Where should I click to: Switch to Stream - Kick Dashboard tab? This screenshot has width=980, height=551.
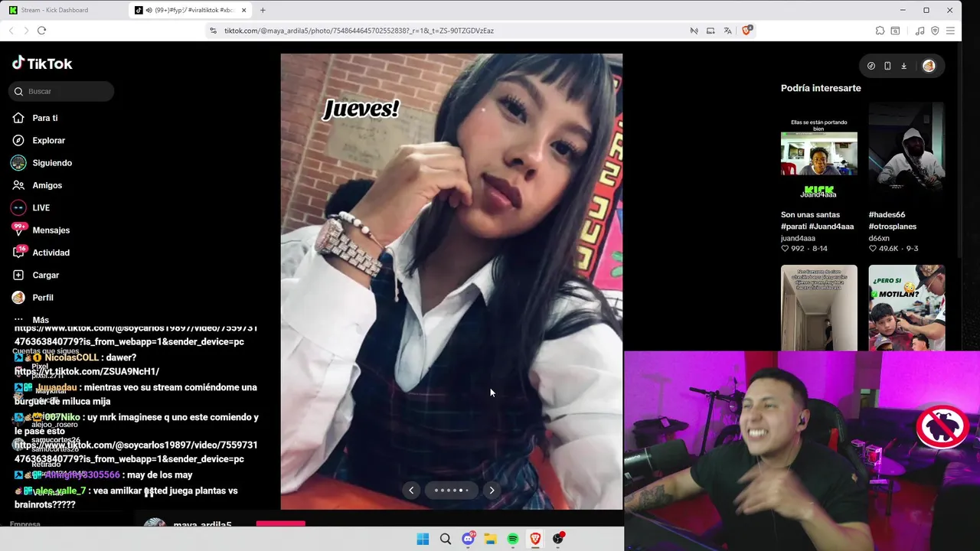[x=63, y=10]
